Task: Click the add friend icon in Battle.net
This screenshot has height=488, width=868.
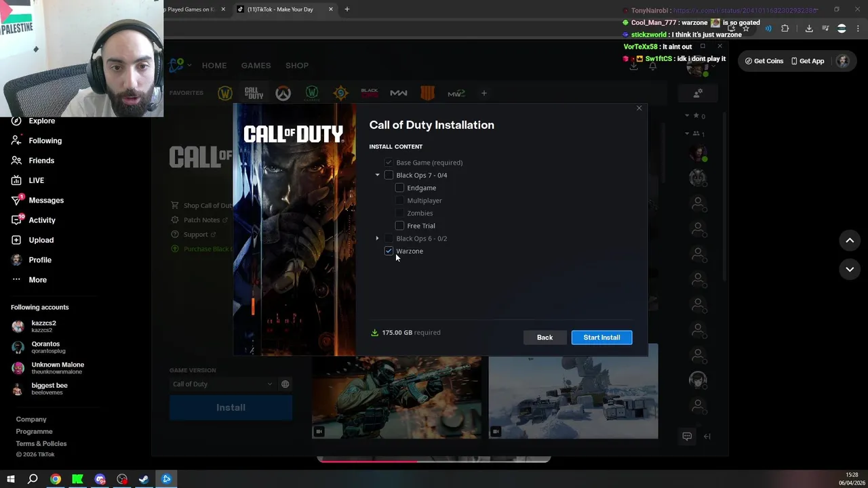Action: point(698,93)
